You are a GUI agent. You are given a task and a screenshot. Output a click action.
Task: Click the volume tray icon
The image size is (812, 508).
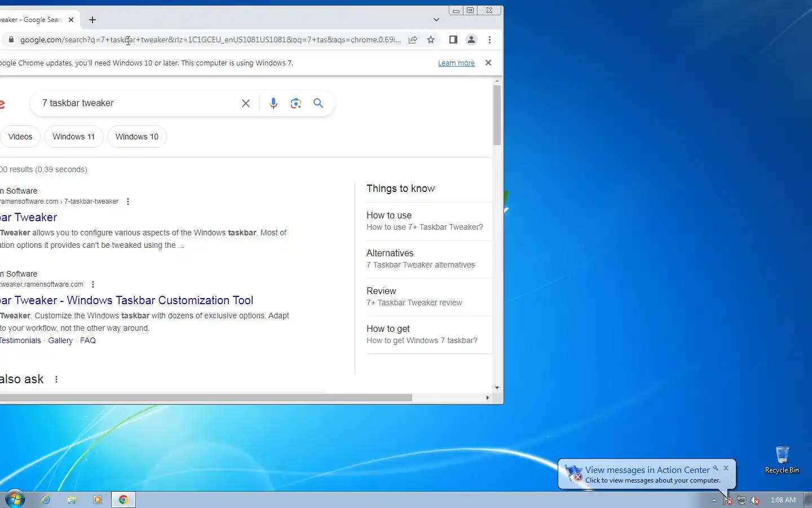(x=755, y=500)
